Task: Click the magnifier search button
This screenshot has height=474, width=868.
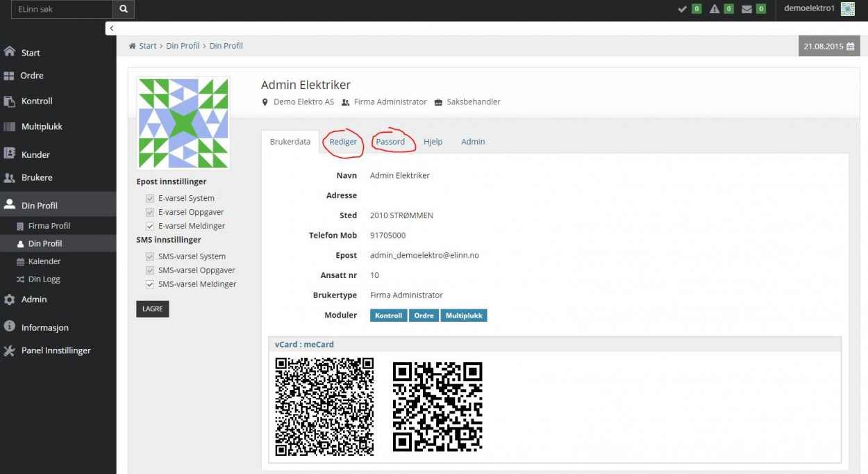Action: 124,9
